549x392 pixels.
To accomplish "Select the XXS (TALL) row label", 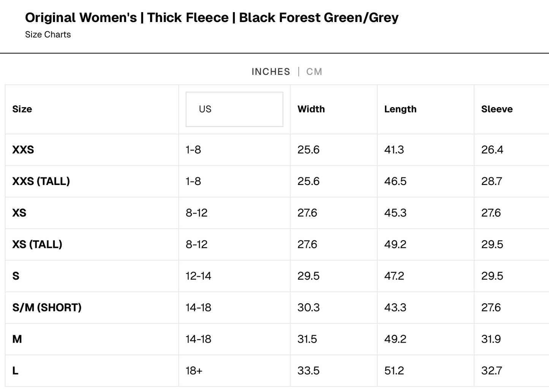I will (x=41, y=181).
